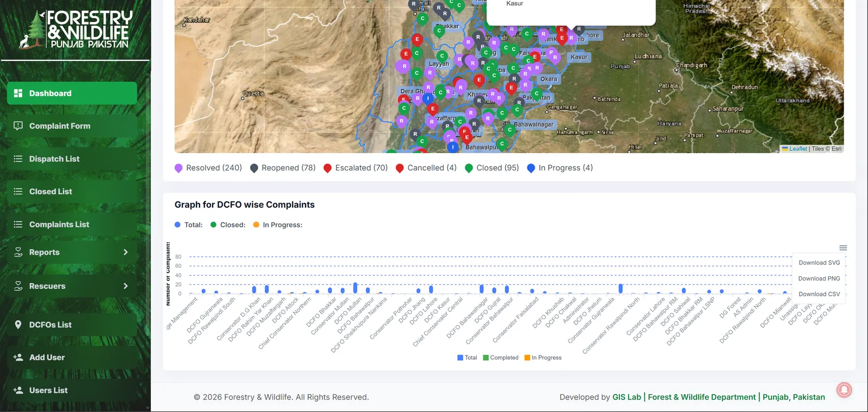Open Complaint Form via its speech-bubble icon

tap(18, 126)
